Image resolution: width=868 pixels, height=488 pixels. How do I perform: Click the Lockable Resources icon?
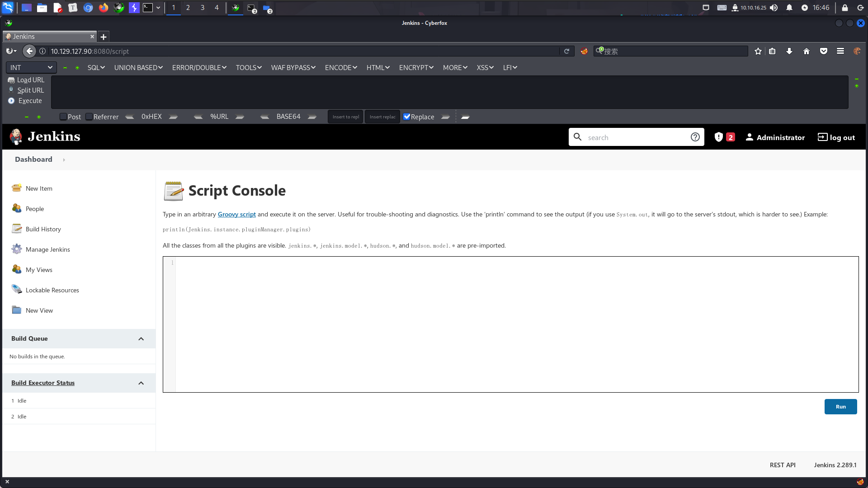pos(17,290)
